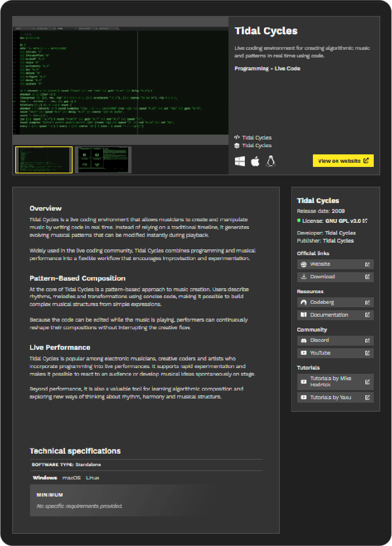Click the YouTube play icon in Community
This screenshot has width=392, height=546.
(x=303, y=353)
